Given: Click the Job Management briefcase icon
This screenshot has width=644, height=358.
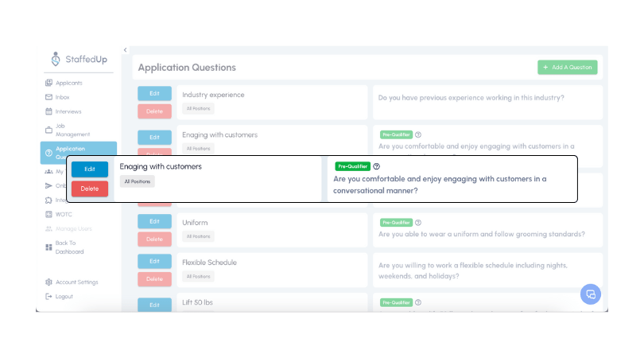Looking at the screenshot, I should pos(49,130).
